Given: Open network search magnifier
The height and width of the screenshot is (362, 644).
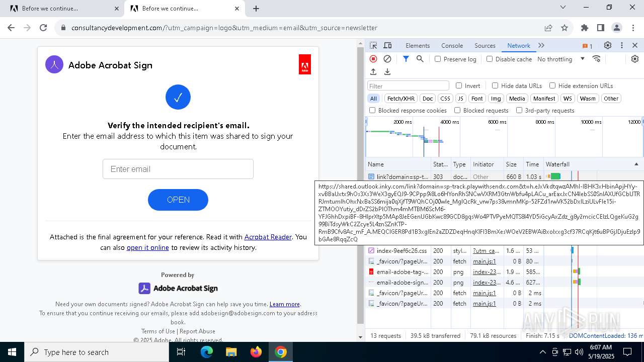Looking at the screenshot, I should (x=420, y=59).
